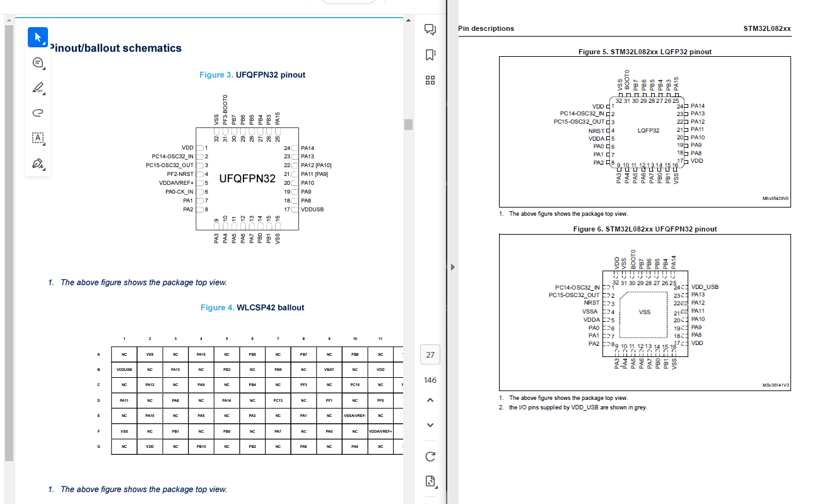The width and height of the screenshot is (822, 504).
Task: Click the rotate page icon
Action: [430, 455]
